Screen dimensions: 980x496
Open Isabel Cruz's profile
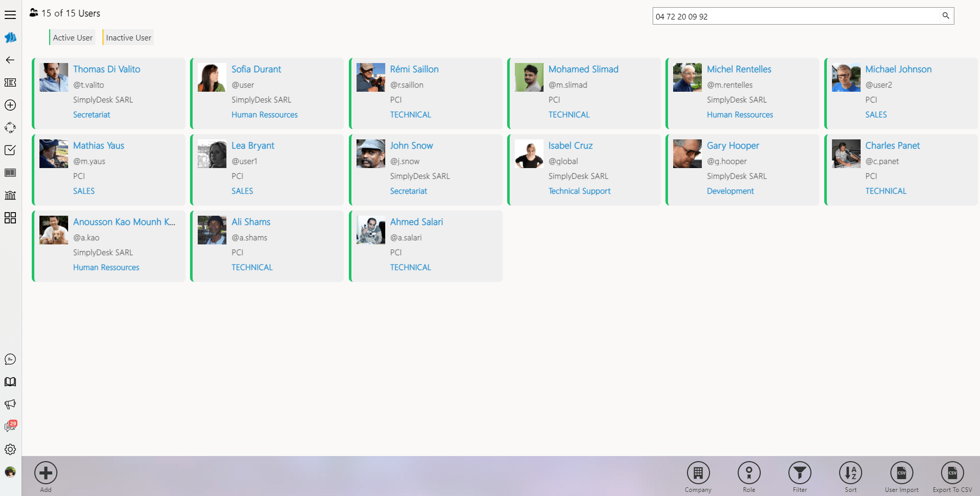click(571, 146)
